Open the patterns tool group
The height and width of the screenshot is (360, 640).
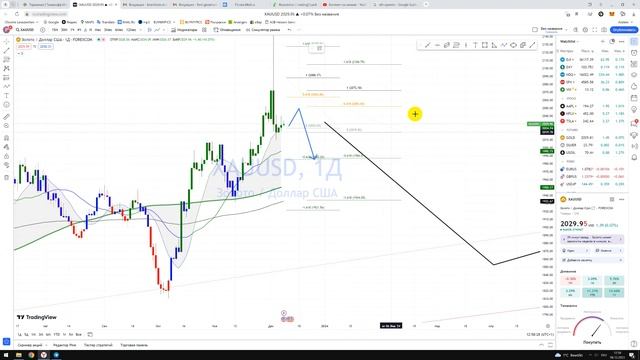pos(7,69)
